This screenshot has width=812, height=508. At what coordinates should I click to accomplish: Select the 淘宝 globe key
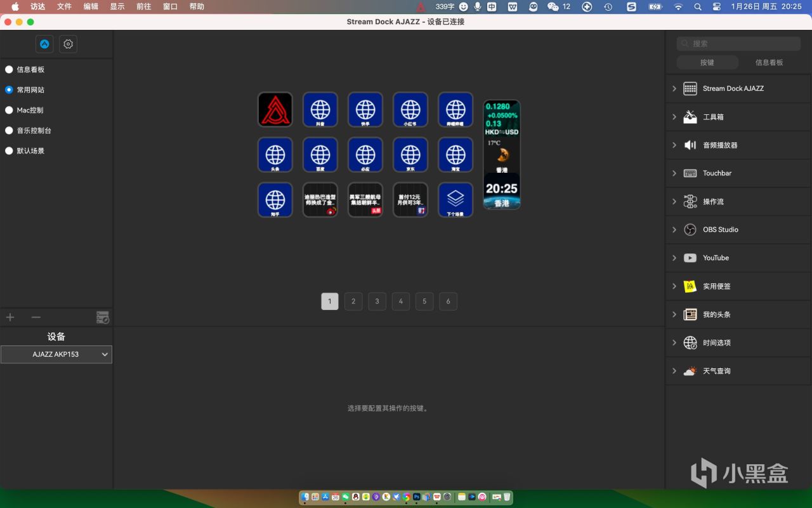(x=455, y=154)
